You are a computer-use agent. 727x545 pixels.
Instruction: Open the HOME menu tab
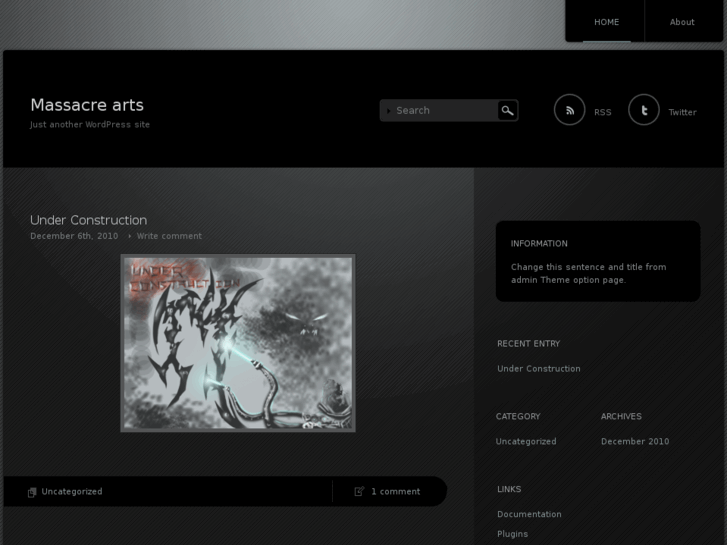(606, 22)
